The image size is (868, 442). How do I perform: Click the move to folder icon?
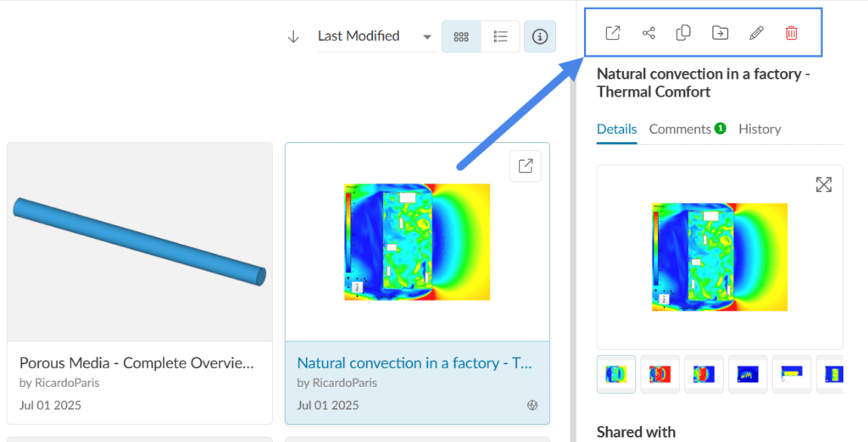pos(719,33)
